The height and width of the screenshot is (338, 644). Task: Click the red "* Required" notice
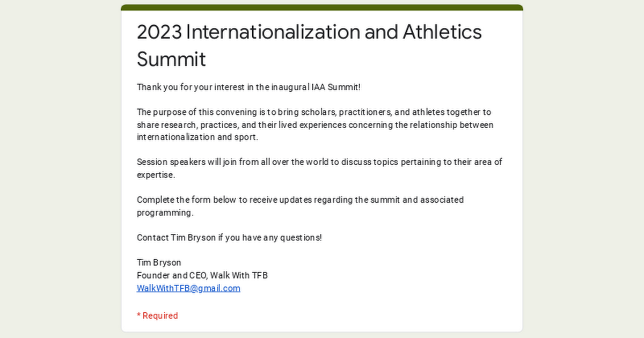point(157,315)
